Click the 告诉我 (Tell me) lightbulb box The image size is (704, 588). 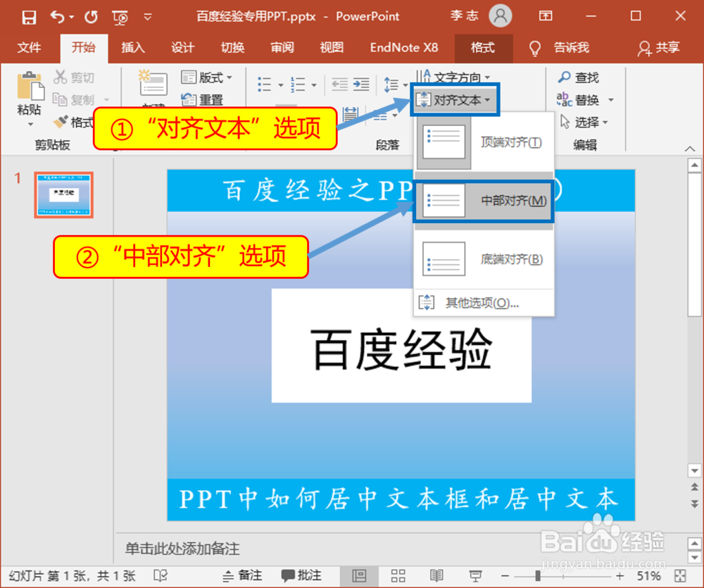[x=559, y=48]
